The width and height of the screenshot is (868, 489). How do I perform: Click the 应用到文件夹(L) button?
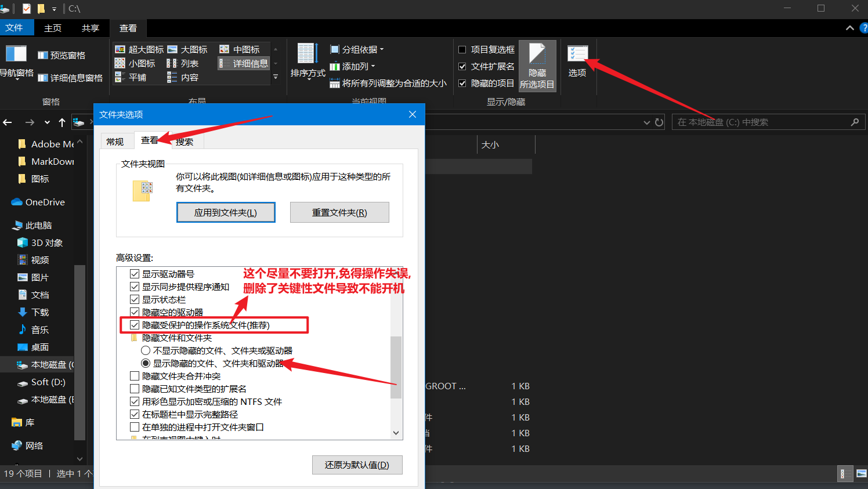(x=226, y=212)
